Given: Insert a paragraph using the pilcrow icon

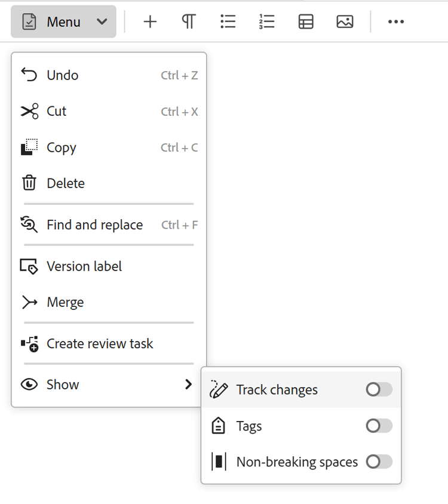Looking at the screenshot, I should pyautogui.click(x=189, y=22).
